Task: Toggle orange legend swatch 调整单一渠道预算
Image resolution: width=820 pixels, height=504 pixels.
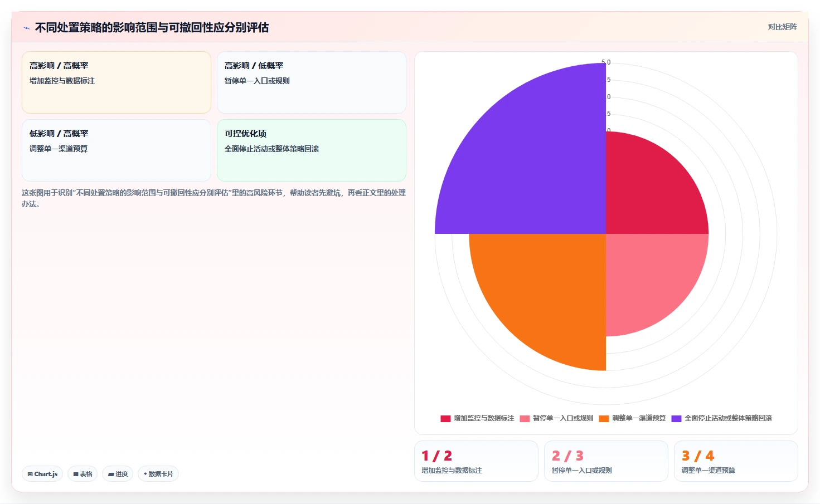Action: coord(604,419)
